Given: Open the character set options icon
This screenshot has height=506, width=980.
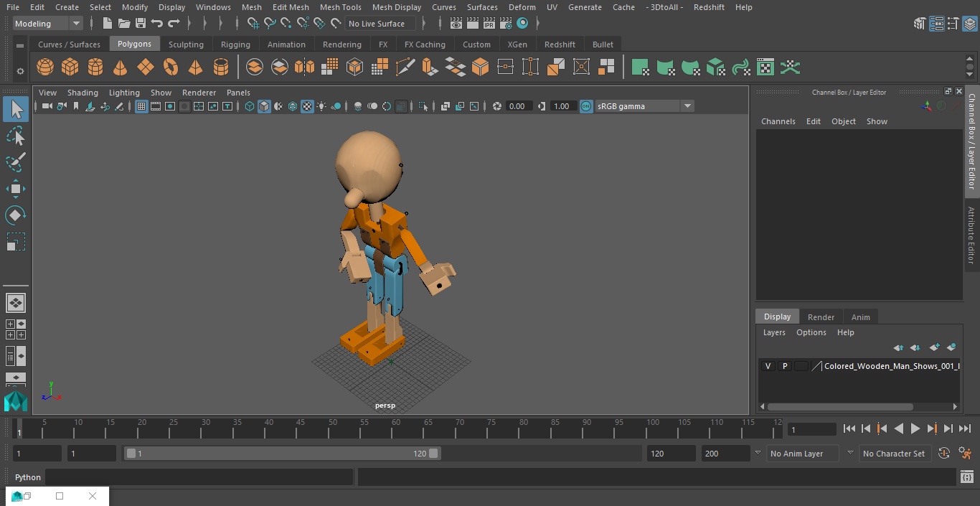Looking at the screenshot, I should pos(944,454).
